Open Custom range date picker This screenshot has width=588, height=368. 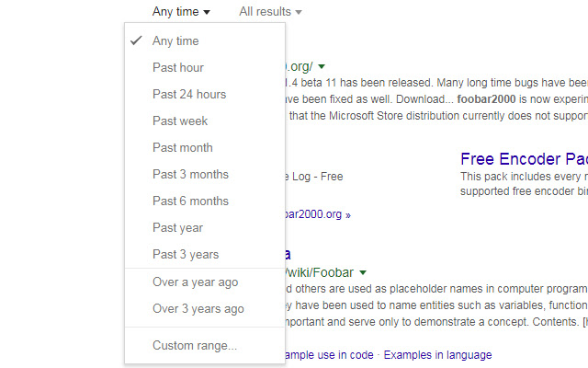coord(205,346)
